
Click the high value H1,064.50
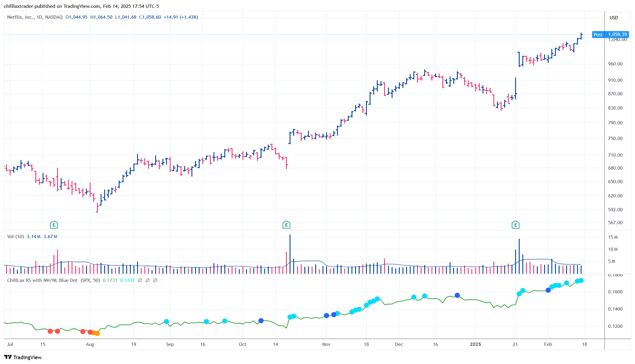pos(101,17)
